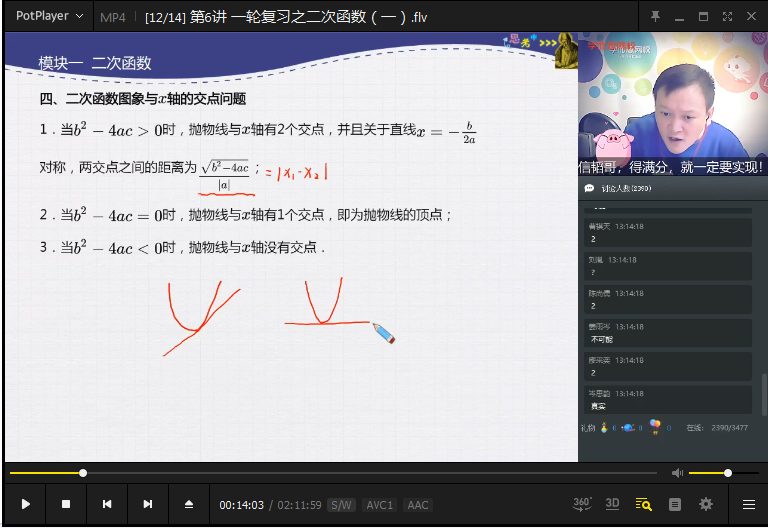Image resolution: width=768 pixels, height=528 pixels.
Task: Open the PotPlayer main menu dropdown
Action: [48, 16]
